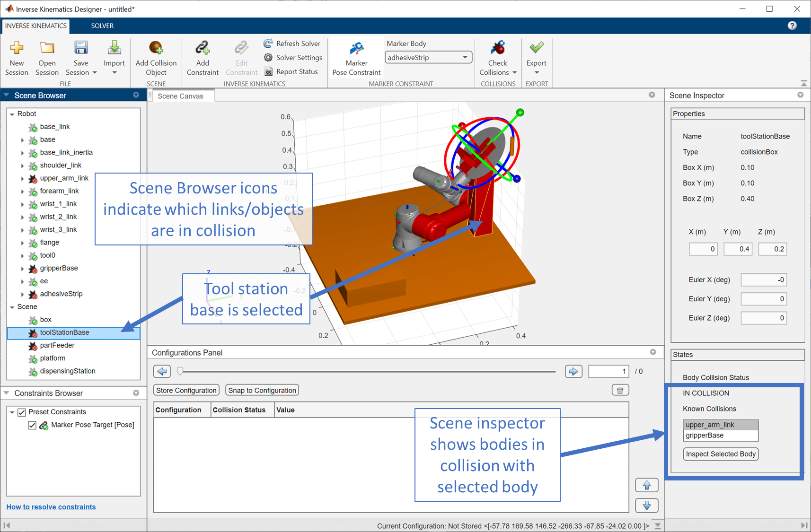The image size is (811, 532).
Task: Switch to the SOLVER tab
Action: tap(102, 26)
